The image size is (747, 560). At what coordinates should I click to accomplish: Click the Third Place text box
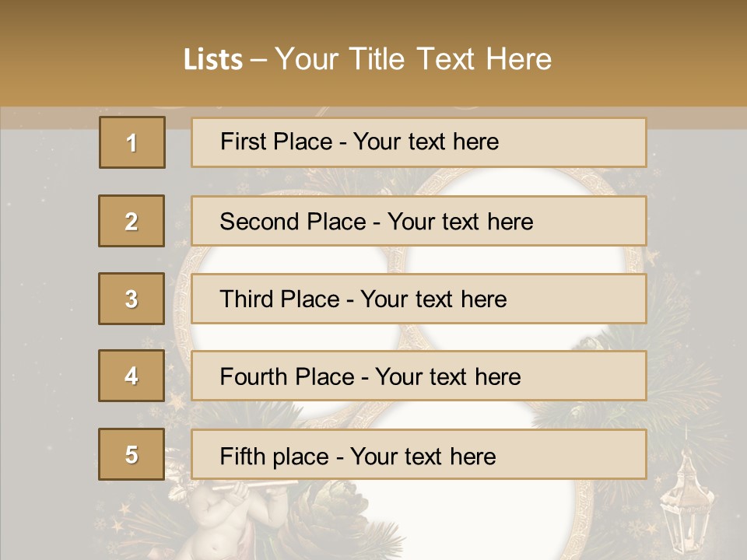click(x=419, y=299)
